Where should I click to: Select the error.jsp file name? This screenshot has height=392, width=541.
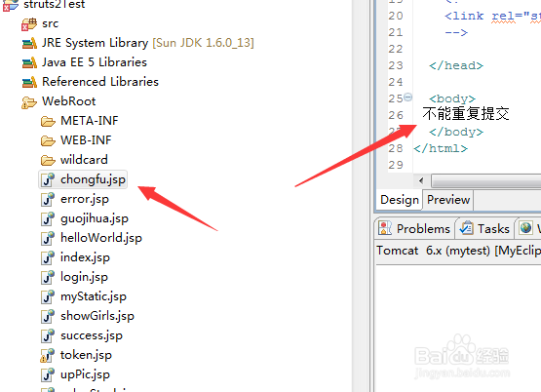coord(85,200)
